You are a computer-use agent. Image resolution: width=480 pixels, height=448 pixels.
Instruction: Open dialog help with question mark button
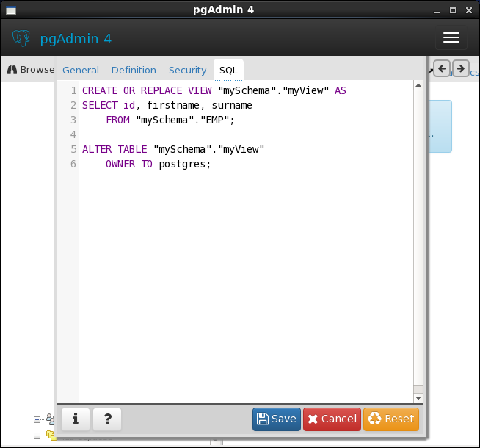(107, 419)
